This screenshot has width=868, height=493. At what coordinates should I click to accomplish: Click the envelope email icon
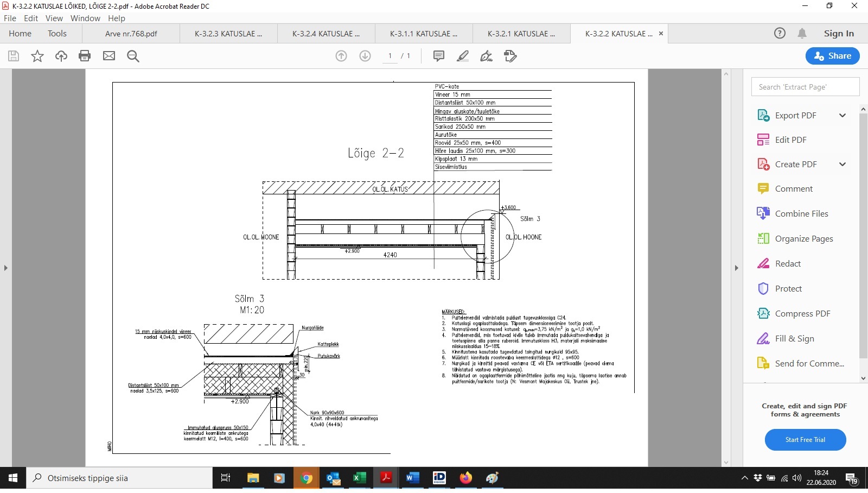click(x=109, y=56)
